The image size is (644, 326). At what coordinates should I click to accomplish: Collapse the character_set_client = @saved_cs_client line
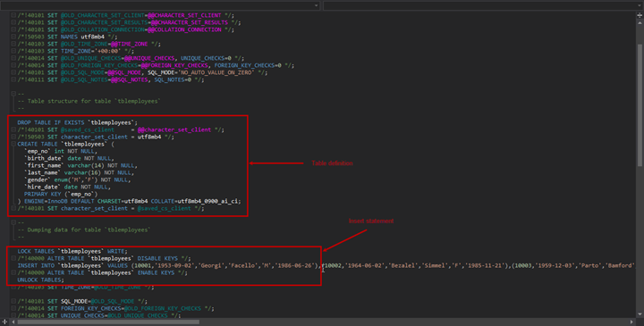point(13,208)
